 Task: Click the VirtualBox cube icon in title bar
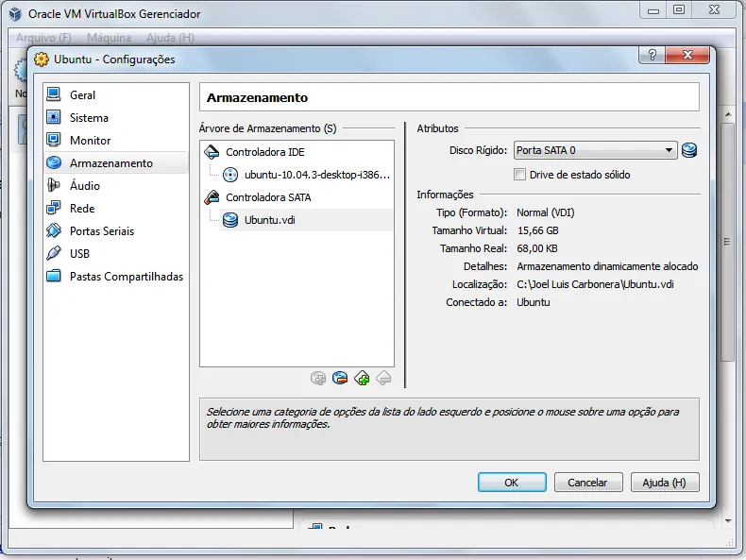(x=15, y=14)
